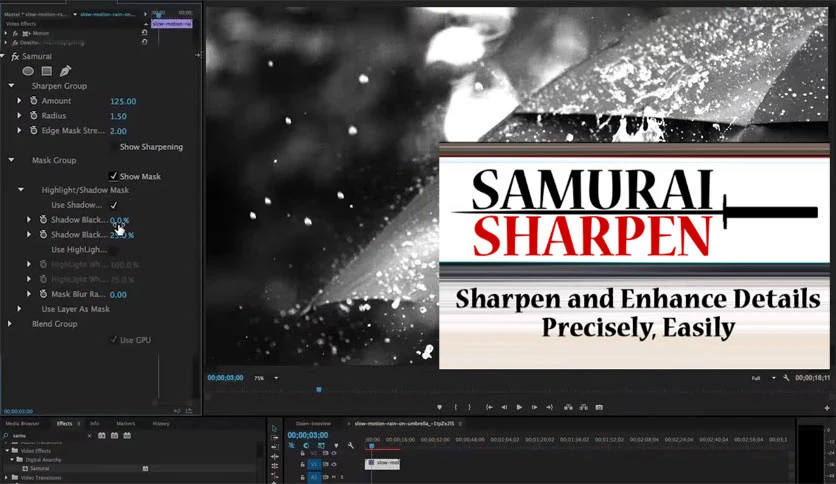Click the Lift button
Viewport: 836px width, 484px height.
pyautogui.click(x=568, y=407)
